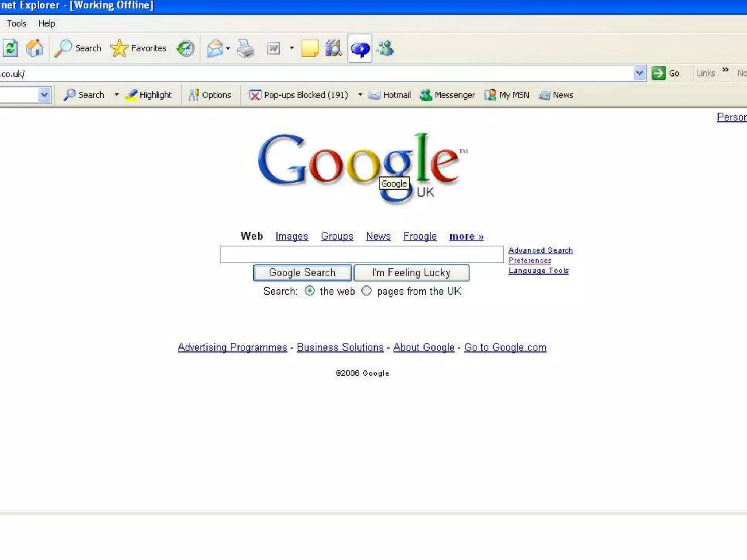Click the Messenger people icon in toolbar
Image resolution: width=747 pixels, height=560 pixels.
[386, 48]
